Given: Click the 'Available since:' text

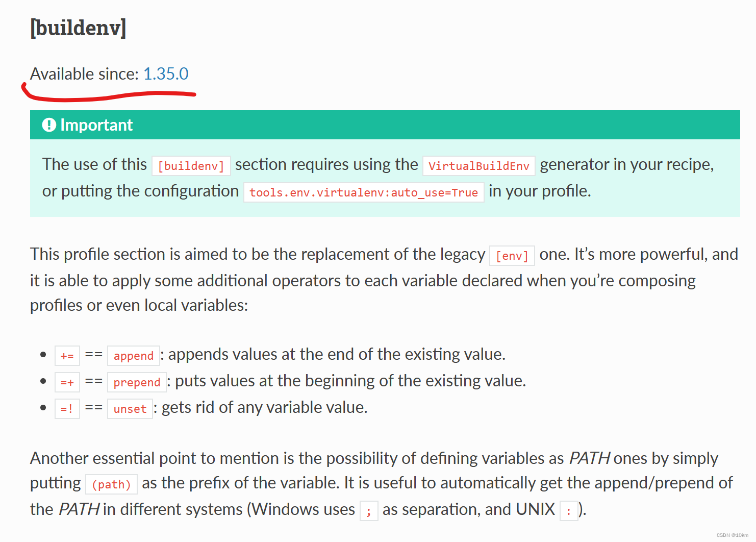Looking at the screenshot, I should click(84, 74).
